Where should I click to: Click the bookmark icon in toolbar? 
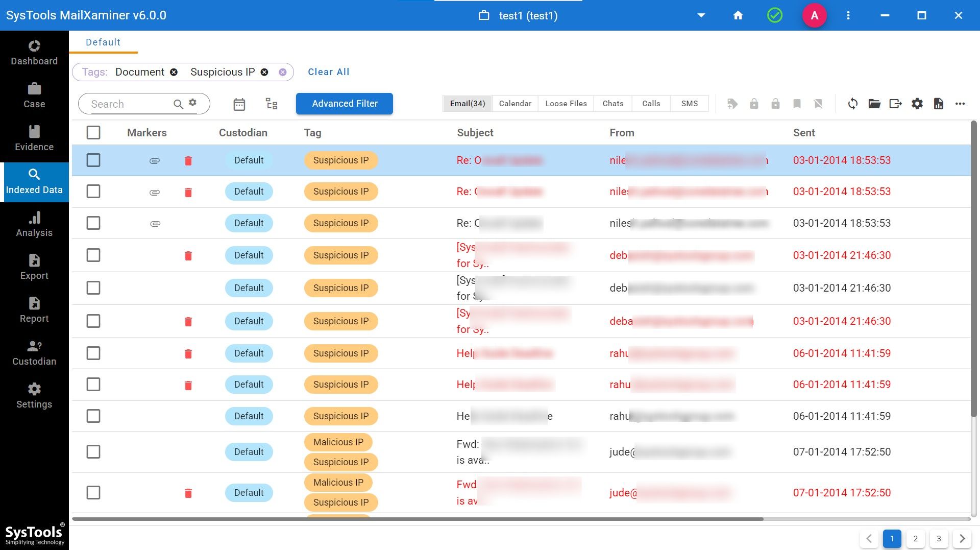(797, 104)
